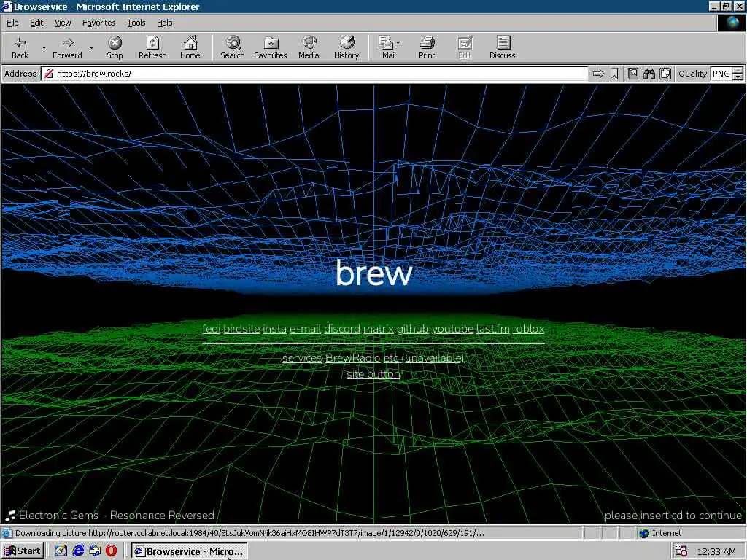747x560 pixels.
Task: Visit the github link
Action: point(413,329)
